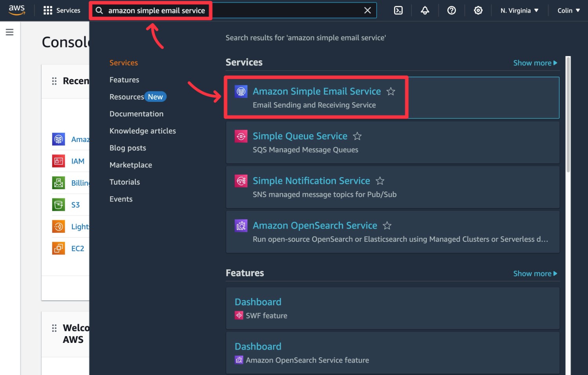Click the search results vertical scrollbar
This screenshot has height=375, width=588.
point(568,114)
